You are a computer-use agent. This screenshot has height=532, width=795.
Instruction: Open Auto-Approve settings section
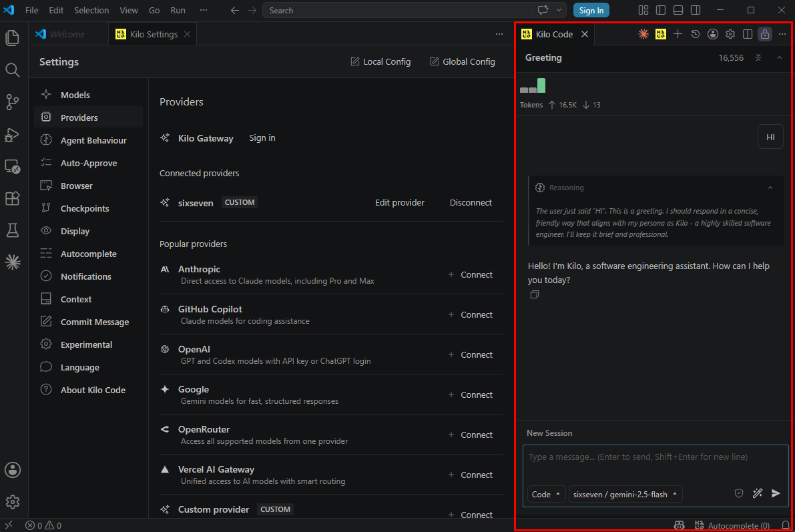[89, 164]
